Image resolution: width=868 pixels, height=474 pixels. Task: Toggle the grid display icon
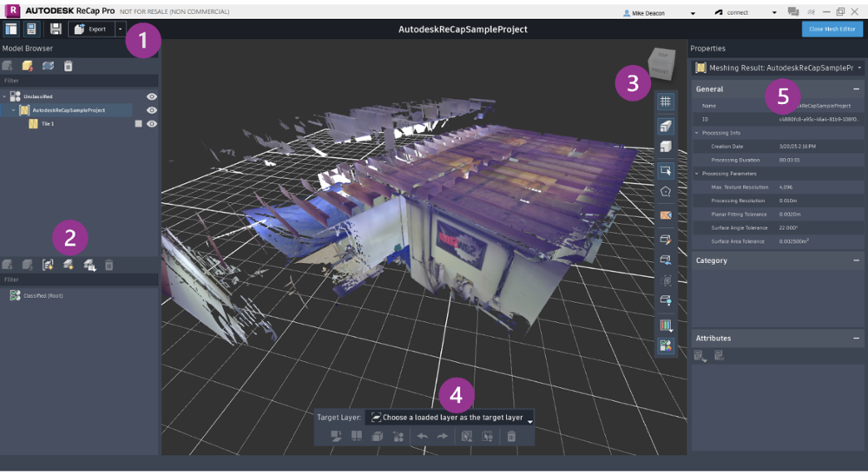pyautogui.click(x=666, y=102)
